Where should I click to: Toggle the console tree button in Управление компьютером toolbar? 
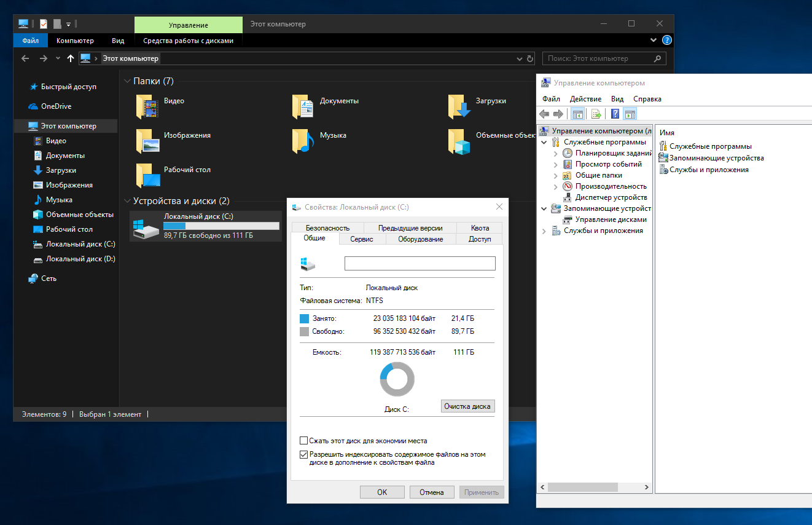click(x=577, y=114)
